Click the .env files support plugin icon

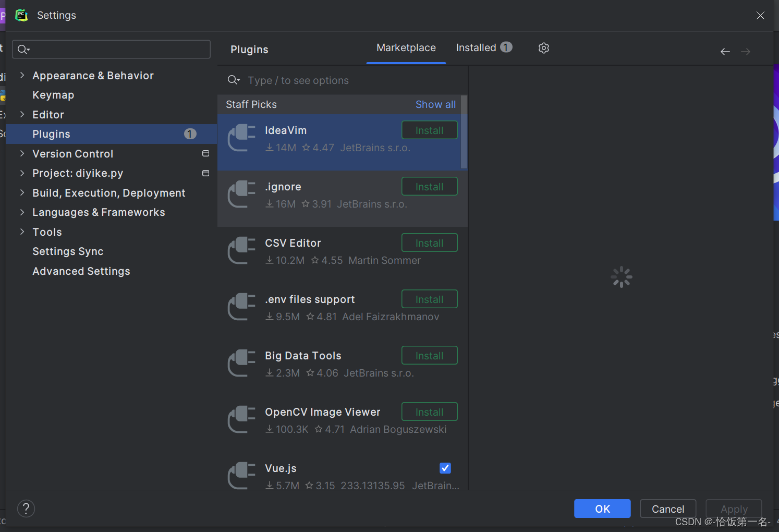(x=241, y=307)
